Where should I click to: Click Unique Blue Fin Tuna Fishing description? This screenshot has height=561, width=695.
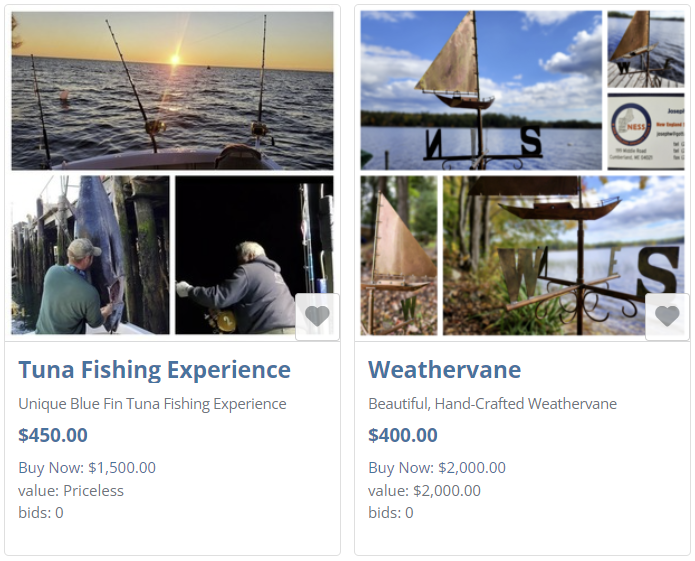152,404
